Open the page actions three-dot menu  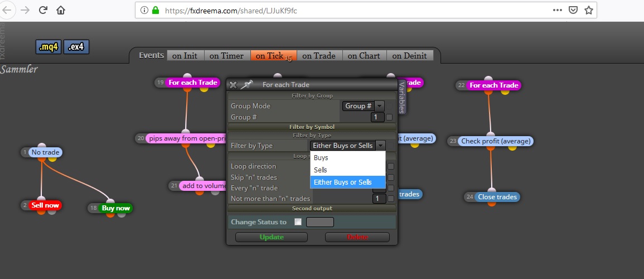pyautogui.click(x=558, y=10)
